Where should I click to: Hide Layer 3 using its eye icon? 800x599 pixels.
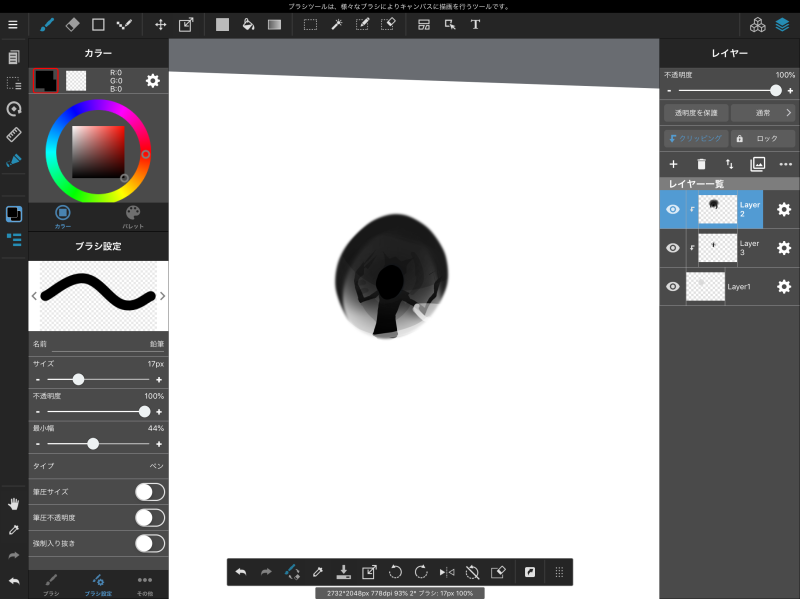pos(673,248)
